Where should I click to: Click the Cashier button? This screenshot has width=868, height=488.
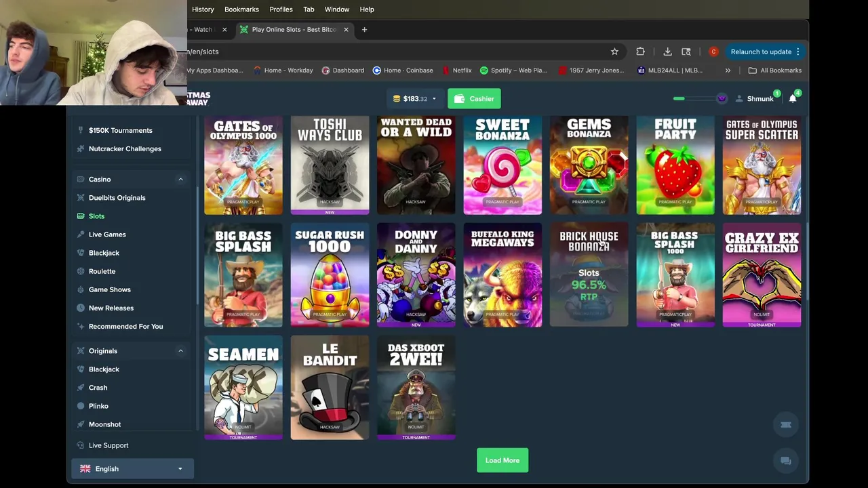pyautogui.click(x=474, y=99)
